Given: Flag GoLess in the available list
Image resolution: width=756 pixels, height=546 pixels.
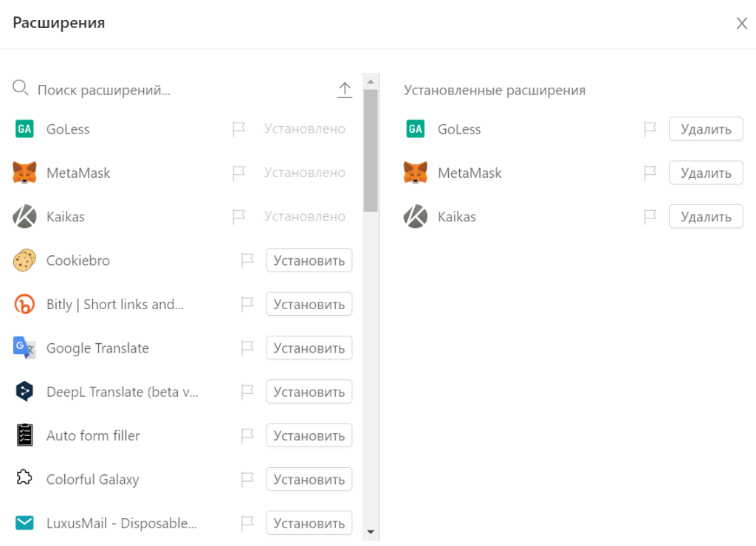Looking at the screenshot, I should (x=238, y=129).
